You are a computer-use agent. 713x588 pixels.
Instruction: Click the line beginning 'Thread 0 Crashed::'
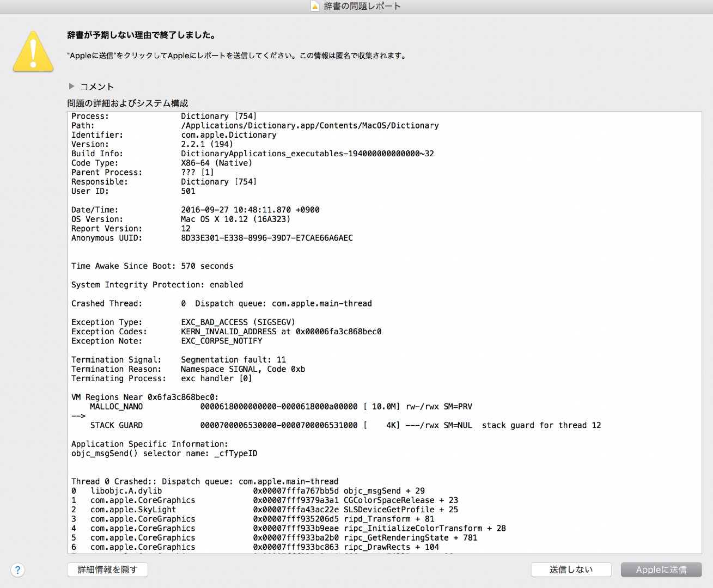point(205,481)
